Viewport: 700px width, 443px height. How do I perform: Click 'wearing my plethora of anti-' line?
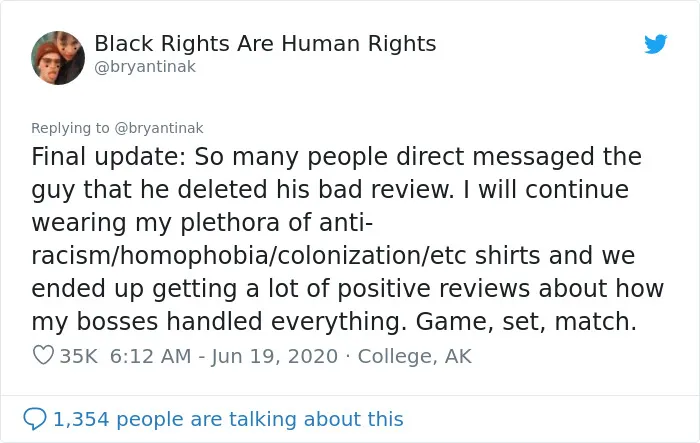click(x=202, y=222)
